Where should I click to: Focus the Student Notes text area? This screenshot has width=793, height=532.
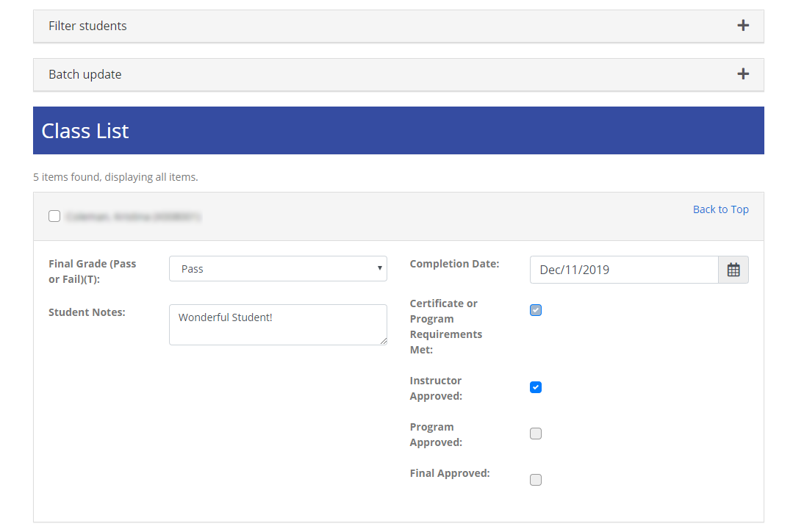point(278,324)
